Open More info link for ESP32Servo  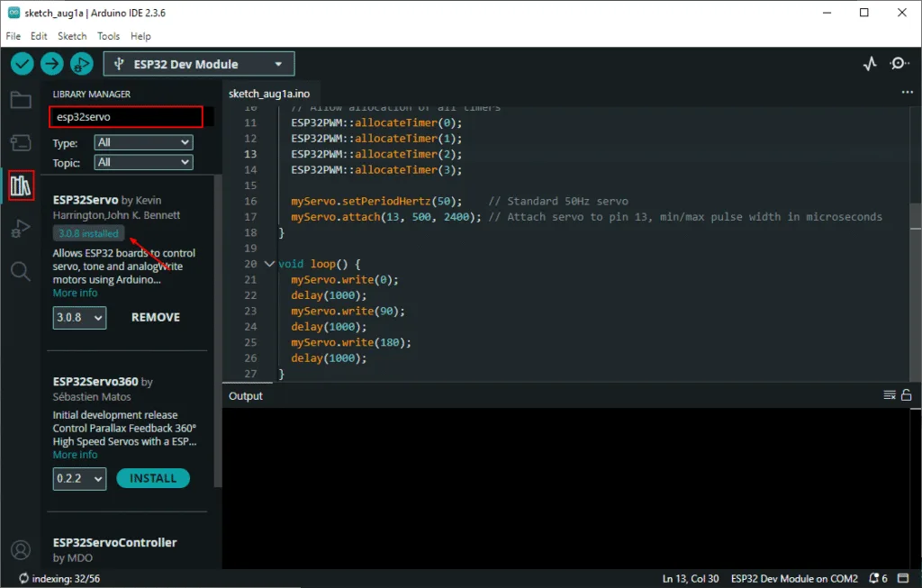pos(76,293)
